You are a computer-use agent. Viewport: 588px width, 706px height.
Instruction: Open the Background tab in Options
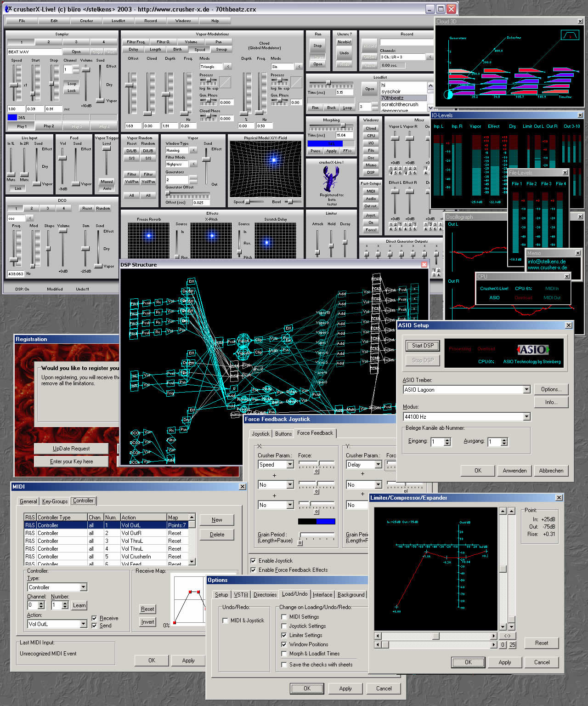(351, 595)
